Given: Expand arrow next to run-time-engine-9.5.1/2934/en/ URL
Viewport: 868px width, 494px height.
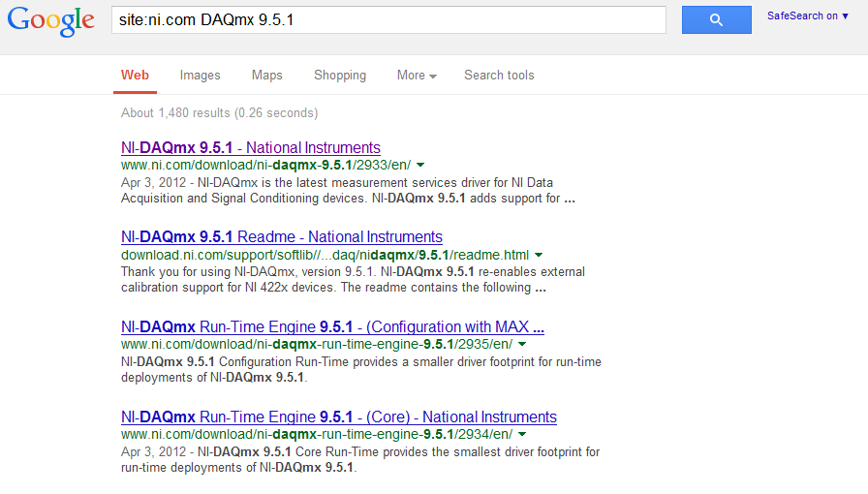Looking at the screenshot, I should point(522,435).
